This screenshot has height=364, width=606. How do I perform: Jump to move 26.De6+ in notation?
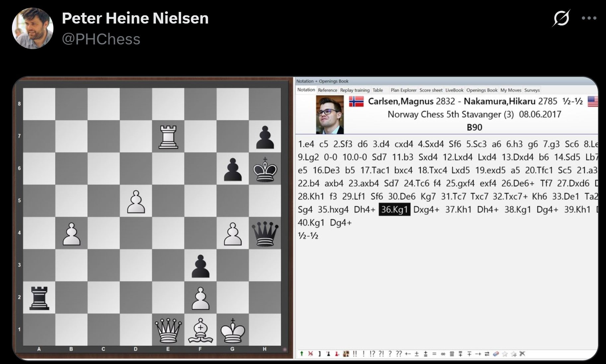pos(518,183)
